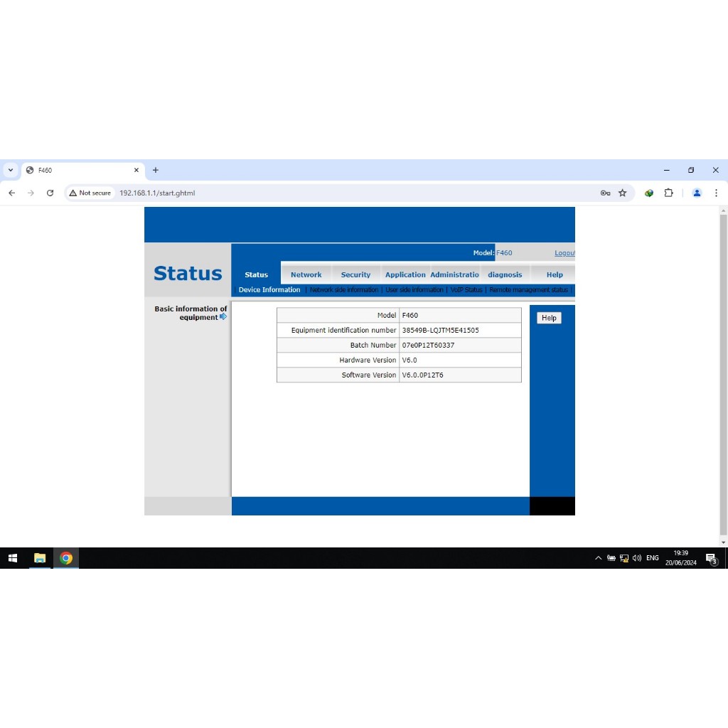This screenshot has height=728, width=728.
Task: Click the page vertical scrollbar
Action: tap(723, 374)
